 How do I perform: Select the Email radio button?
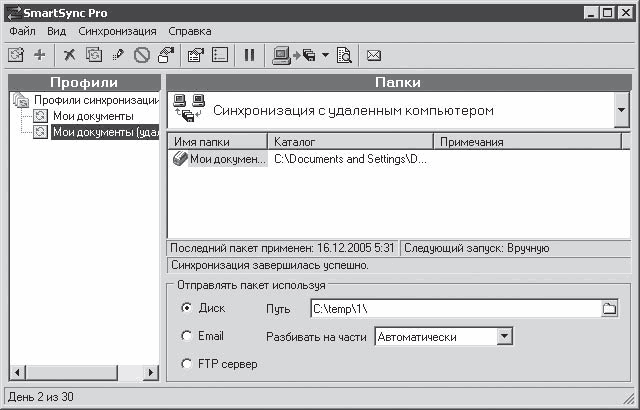(x=186, y=336)
